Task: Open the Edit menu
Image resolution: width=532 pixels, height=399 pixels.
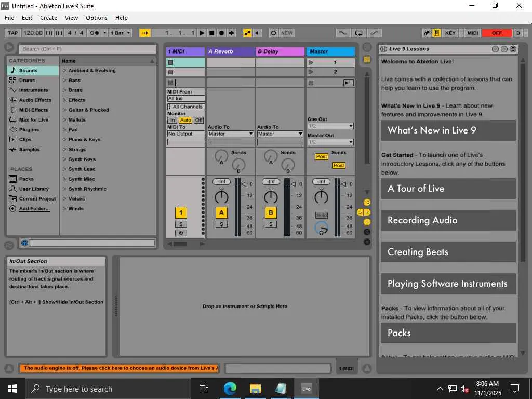Action: tap(27, 18)
